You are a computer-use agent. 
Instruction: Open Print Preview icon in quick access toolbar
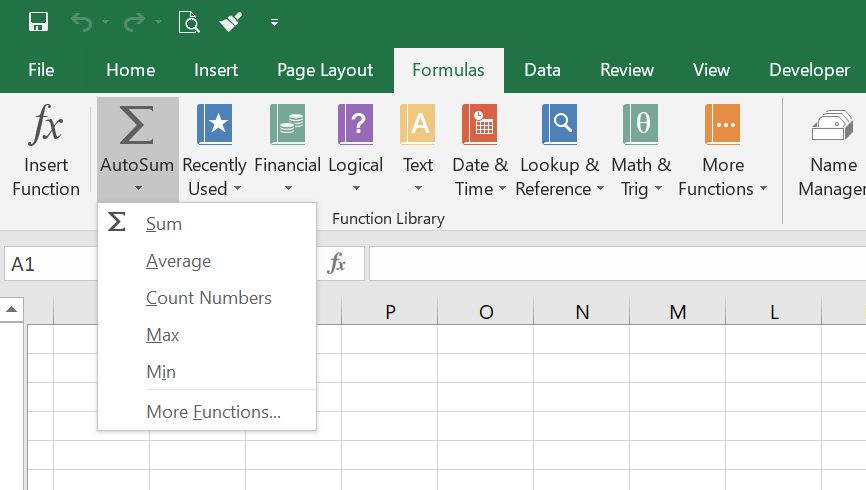coord(189,22)
